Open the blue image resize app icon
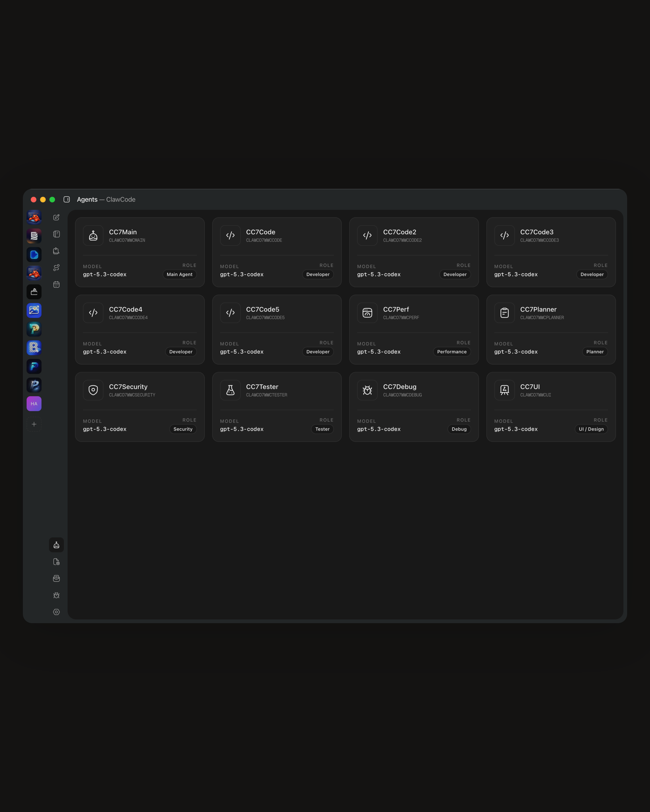 [34, 310]
